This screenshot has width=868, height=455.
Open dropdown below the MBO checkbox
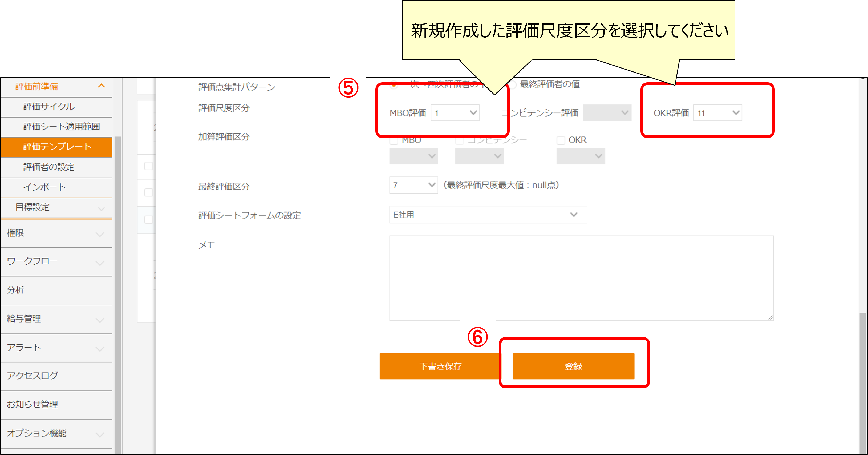[413, 156]
